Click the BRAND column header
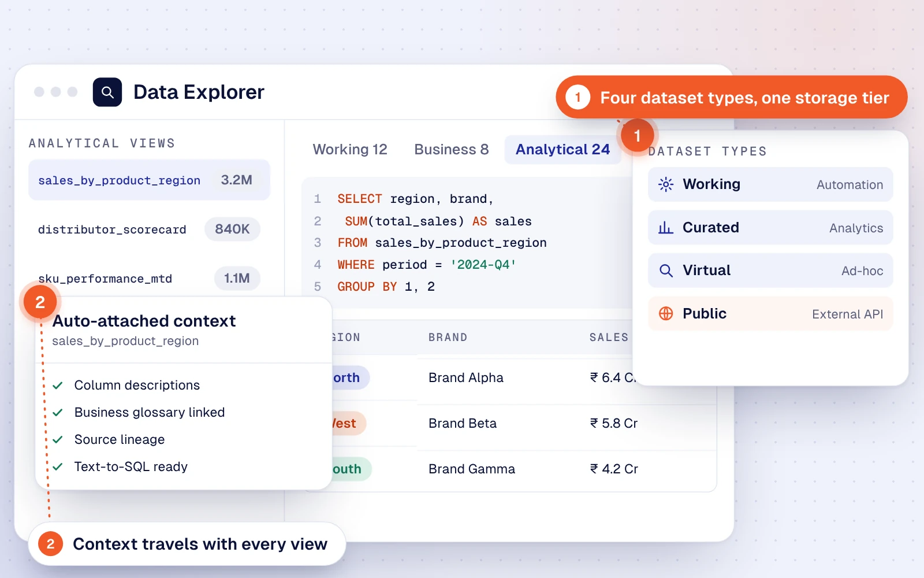Screen dimensions: 924x578 (448, 338)
